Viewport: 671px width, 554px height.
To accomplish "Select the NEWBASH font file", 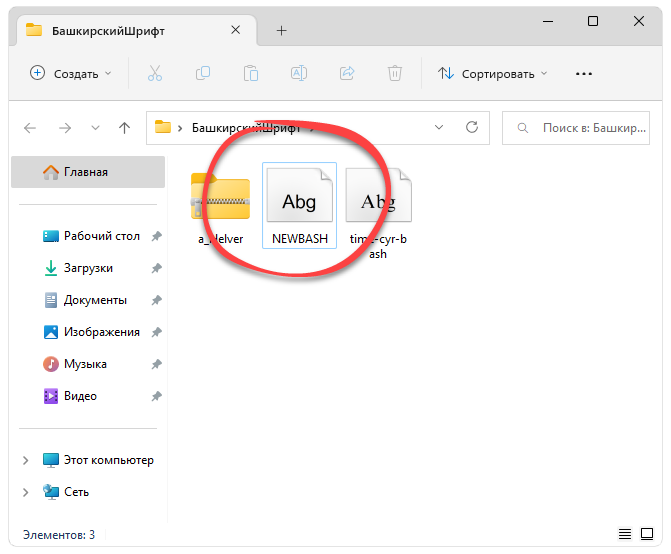I will click(x=300, y=205).
